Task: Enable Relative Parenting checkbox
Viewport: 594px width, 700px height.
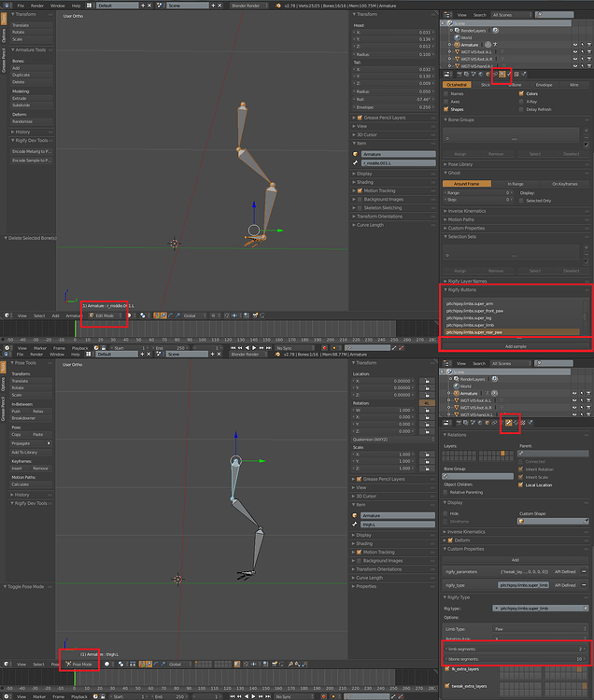Action: coord(445,492)
